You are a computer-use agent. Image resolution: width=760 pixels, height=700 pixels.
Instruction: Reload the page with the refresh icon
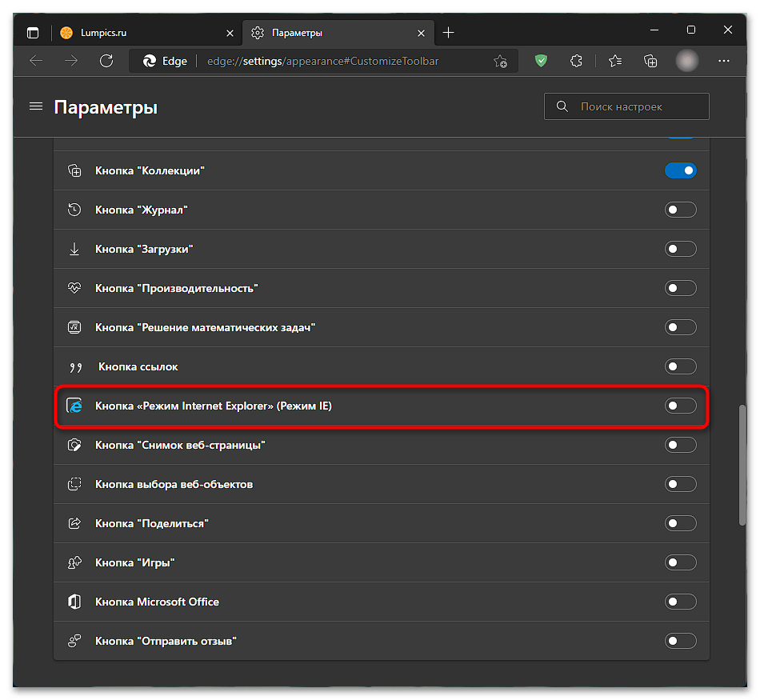click(x=106, y=61)
